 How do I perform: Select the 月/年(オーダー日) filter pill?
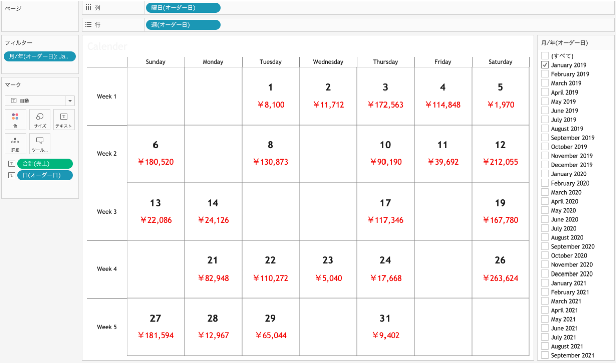coord(40,56)
